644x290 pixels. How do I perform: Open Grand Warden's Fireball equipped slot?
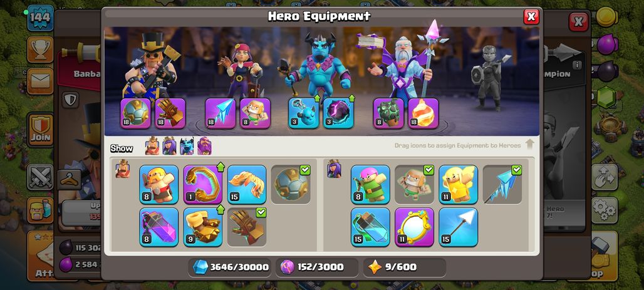coord(423,113)
